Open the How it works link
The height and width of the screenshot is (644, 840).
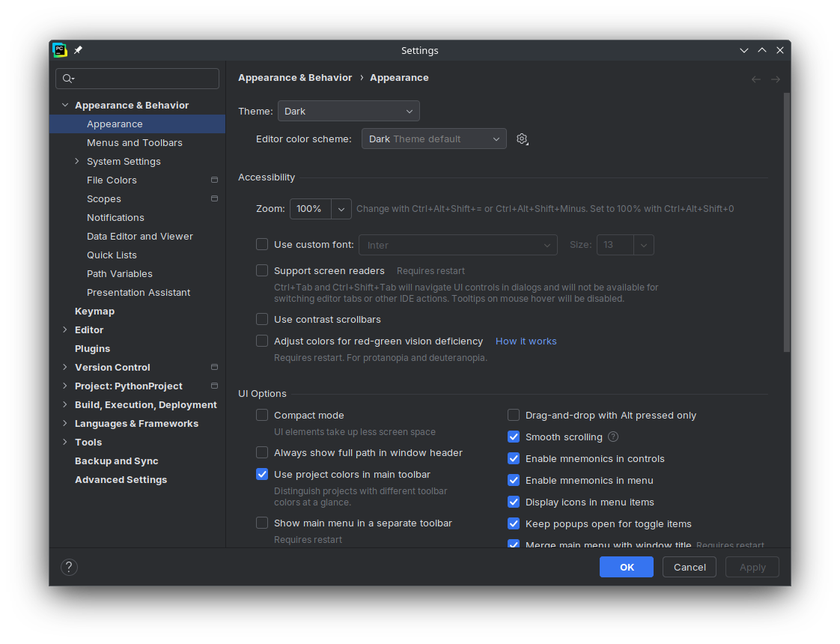click(526, 341)
